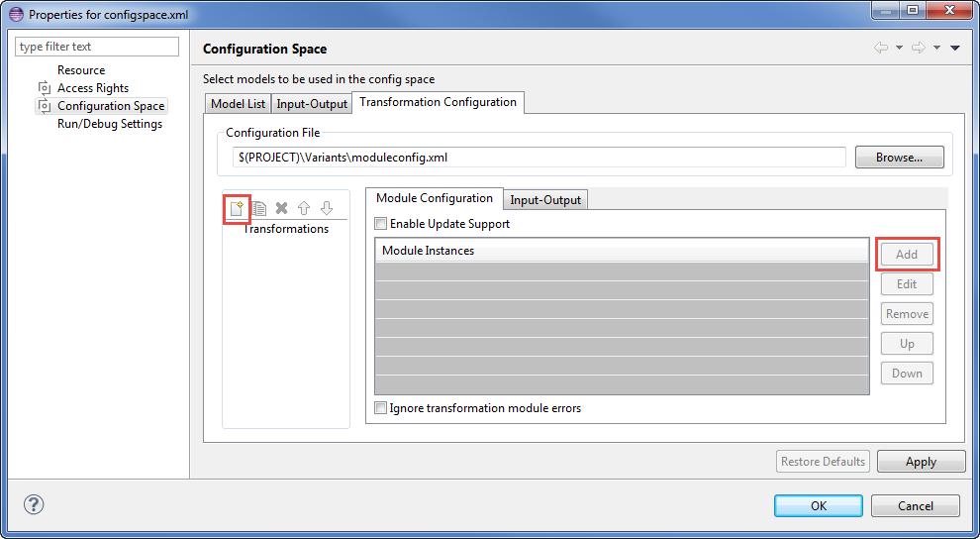Click the type filter text field

coord(97,47)
